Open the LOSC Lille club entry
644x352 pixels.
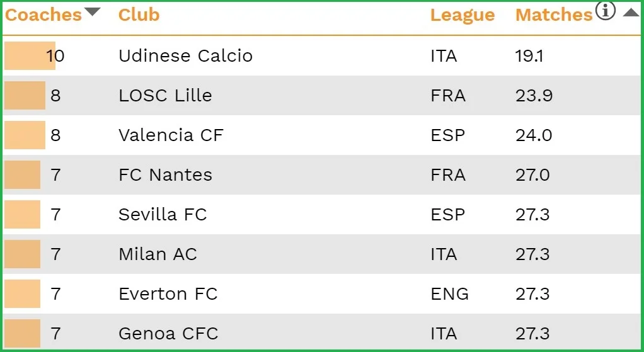(165, 96)
